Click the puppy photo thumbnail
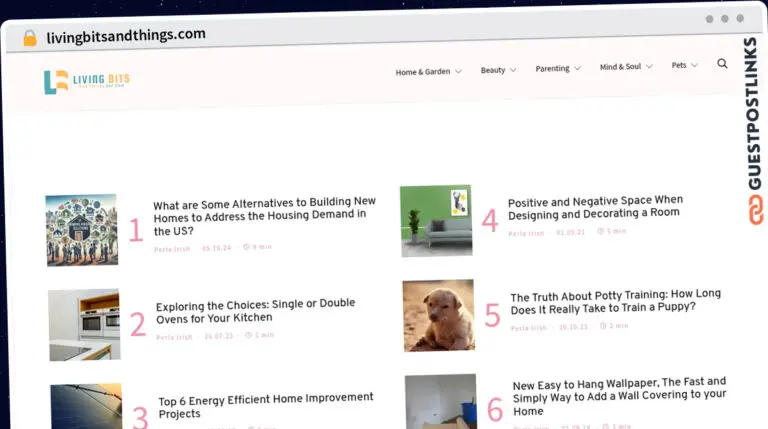 click(438, 315)
